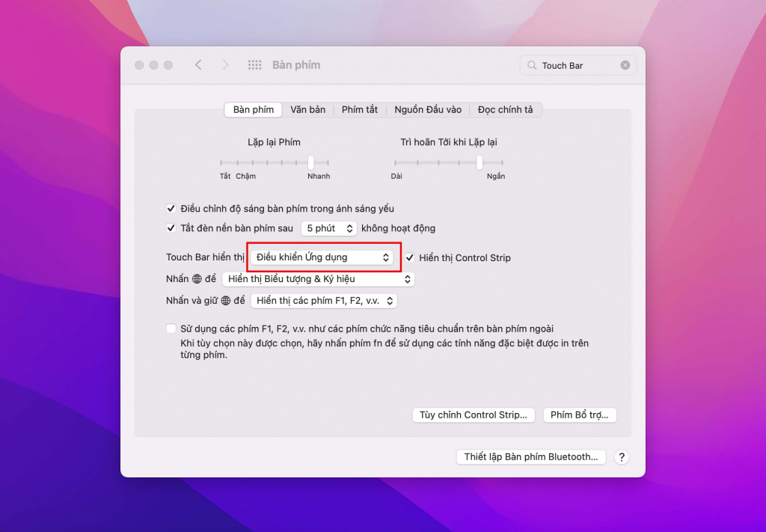Open the 5 phút dropdown
Screen dimensions: 766x532
pyautogui.click(x=328, y=228)
